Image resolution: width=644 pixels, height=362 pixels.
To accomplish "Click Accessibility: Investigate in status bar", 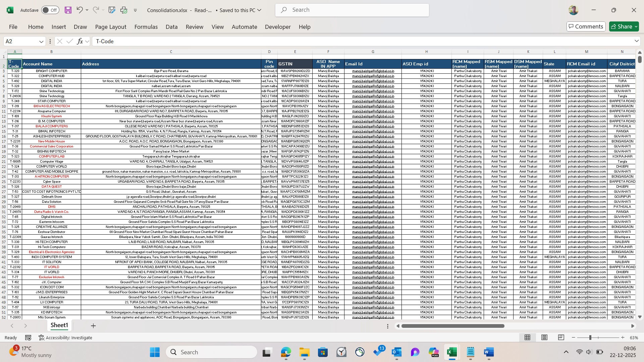I will pos(65,338).
